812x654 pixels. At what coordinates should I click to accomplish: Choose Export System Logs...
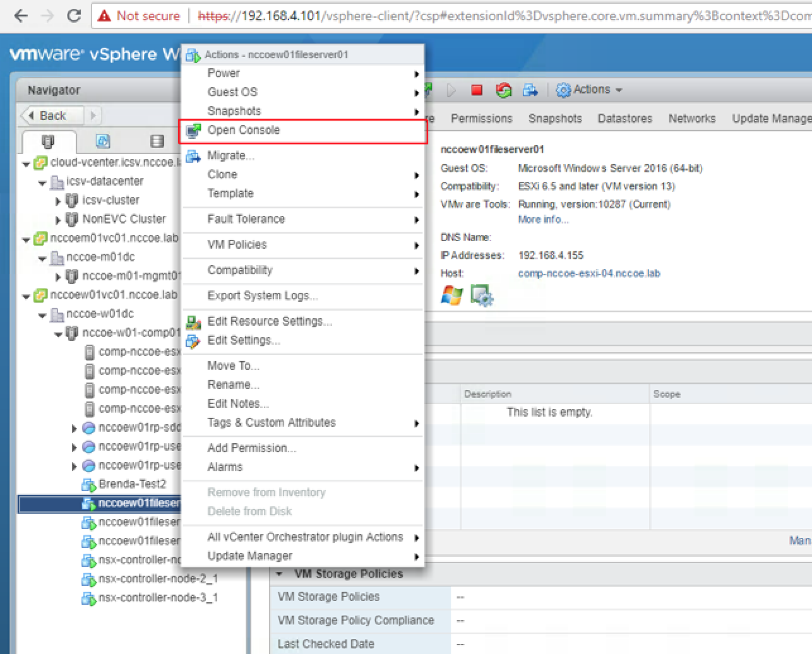(303, 296)
